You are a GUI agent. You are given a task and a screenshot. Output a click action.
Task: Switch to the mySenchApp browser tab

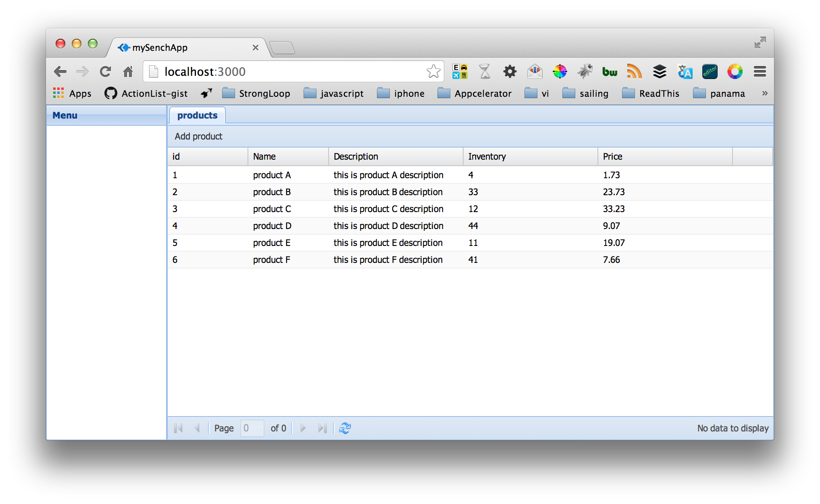pos(181,48)
